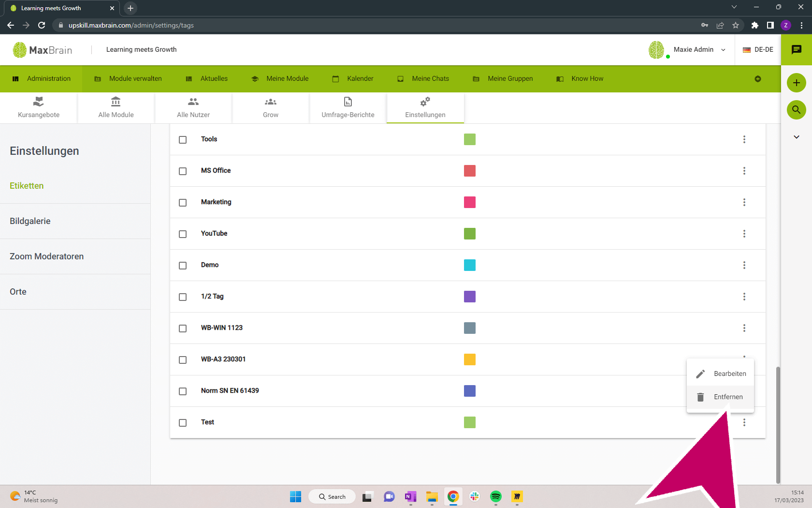The height and width of the screenshot is (508, 812).
Task: Open OneNote from the taskbar
Action: [x=411, y=496]
